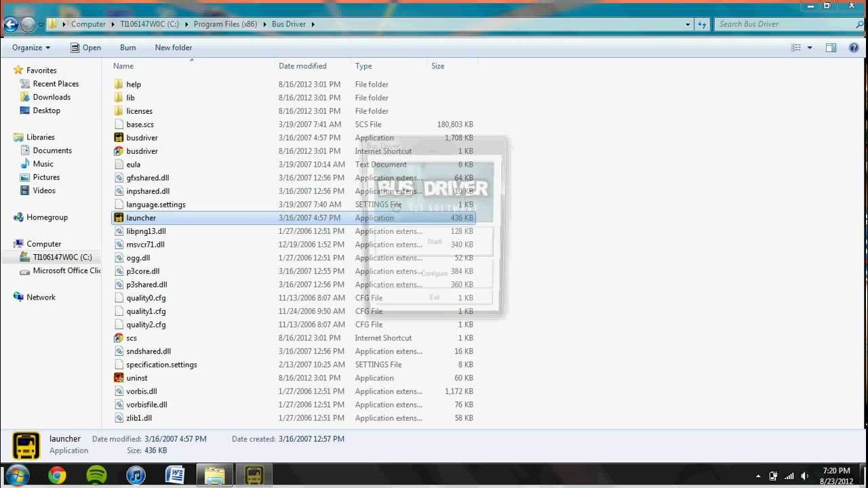Expand the breadcrumb arrow after Computer
Viewport: 868px width, 488px height.
[x=113, y=24]
